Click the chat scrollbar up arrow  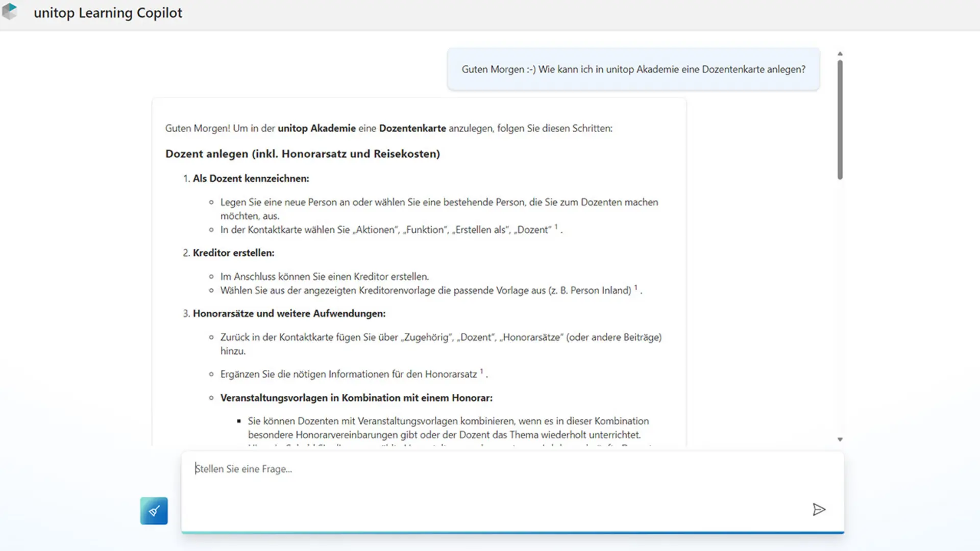click(840, 54)
